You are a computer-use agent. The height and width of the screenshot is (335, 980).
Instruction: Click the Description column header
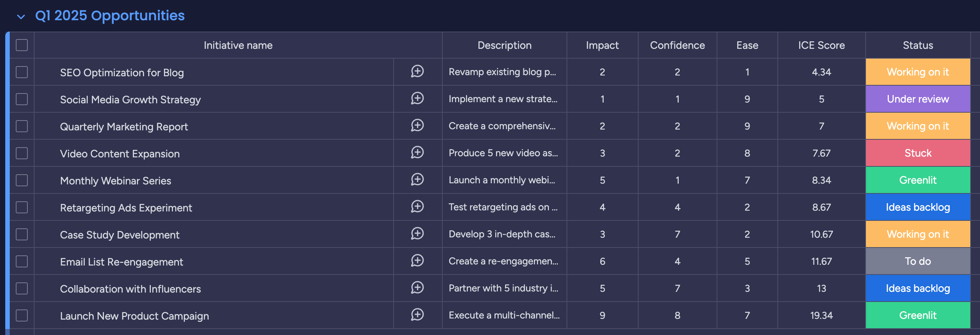pyautogui.click(x=505, y=45)
